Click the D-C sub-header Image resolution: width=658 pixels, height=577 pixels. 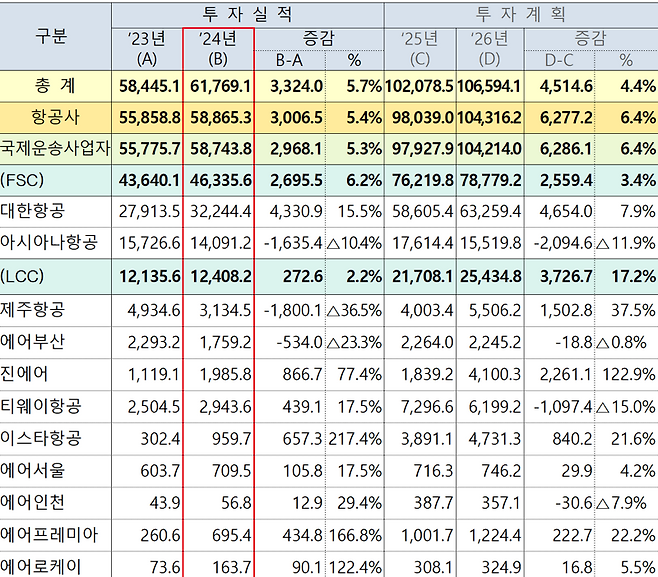559,61
